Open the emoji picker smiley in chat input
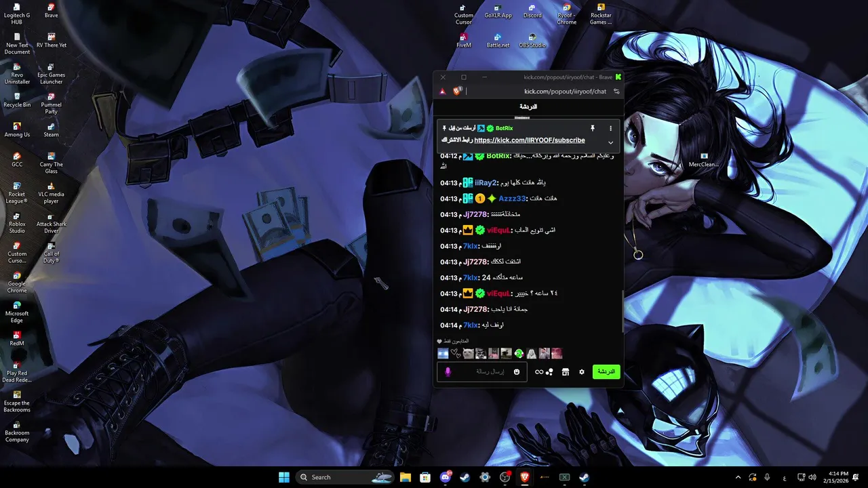The image size is (868, 488). [x=517, y=371]
